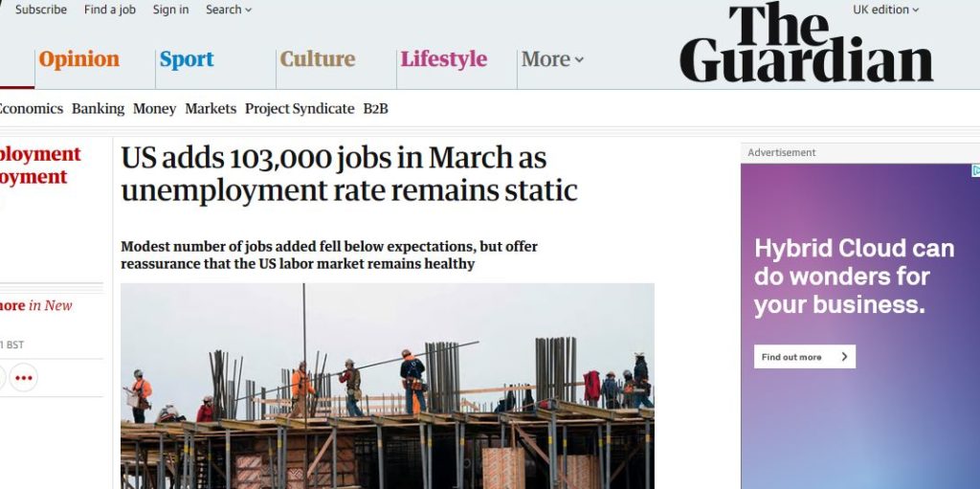Click the more sharing options ellipsis icon

23,378
